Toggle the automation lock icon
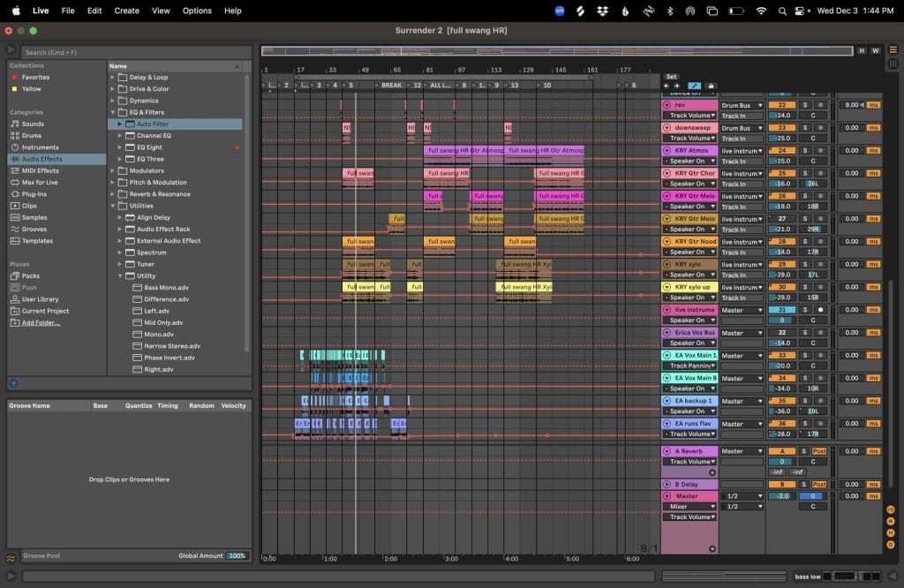The width and height of the screenshot is (904, 588). [x=711, y=86]
